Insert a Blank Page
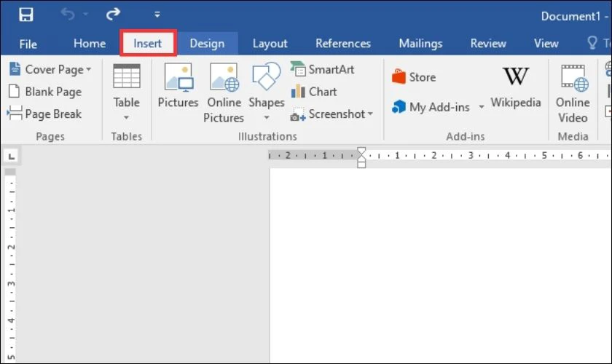Image resolution: width=612 pixels, height=364 pixels. pyautogui.click(x=45, y=92)
